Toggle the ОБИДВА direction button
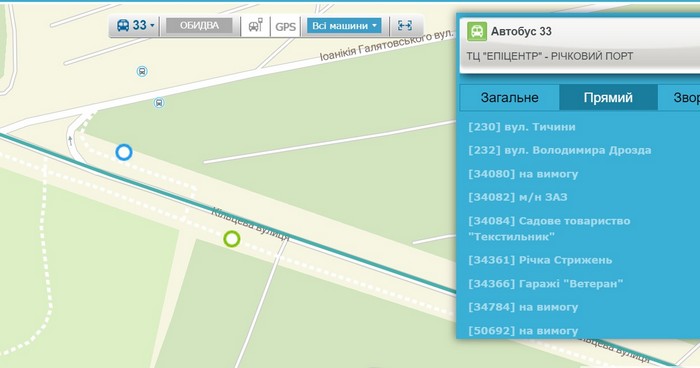The width and height of the screenshot is (700, 368). pos(199,25)
